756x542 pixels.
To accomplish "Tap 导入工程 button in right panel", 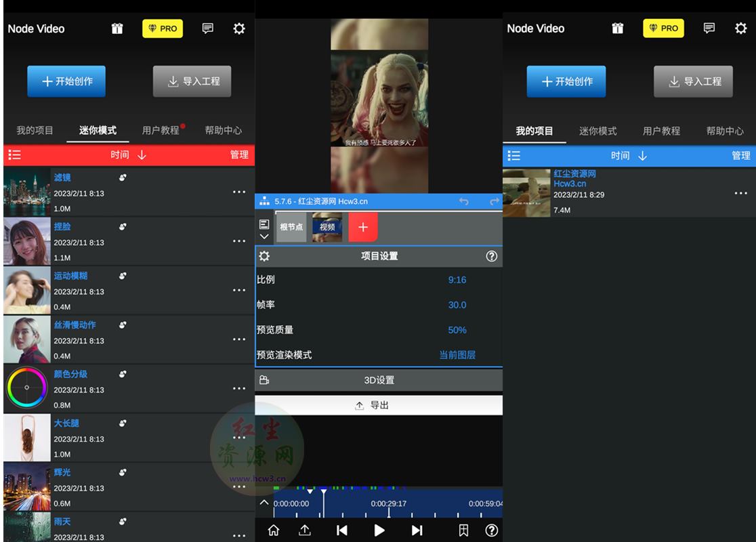I will [x=693, y=81].
